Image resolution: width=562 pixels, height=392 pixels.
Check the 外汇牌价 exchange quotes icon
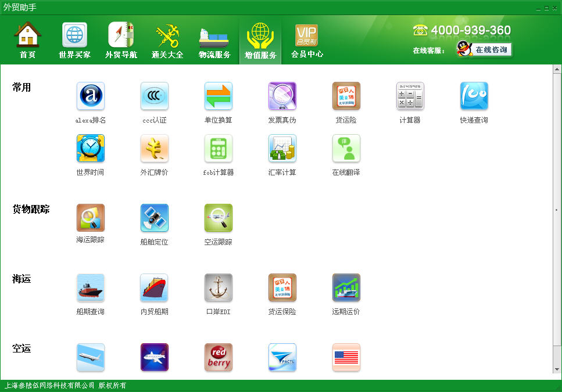[x=155, y=149]
